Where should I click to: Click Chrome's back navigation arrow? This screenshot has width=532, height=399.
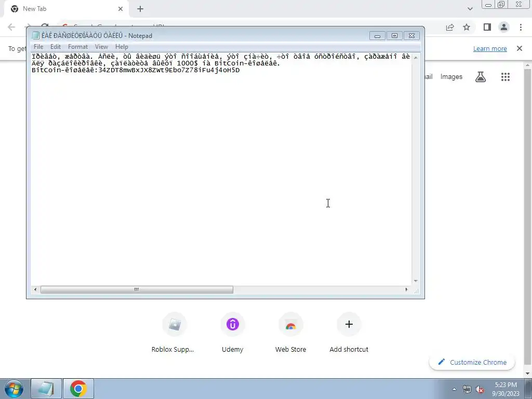tap(11, 27)
